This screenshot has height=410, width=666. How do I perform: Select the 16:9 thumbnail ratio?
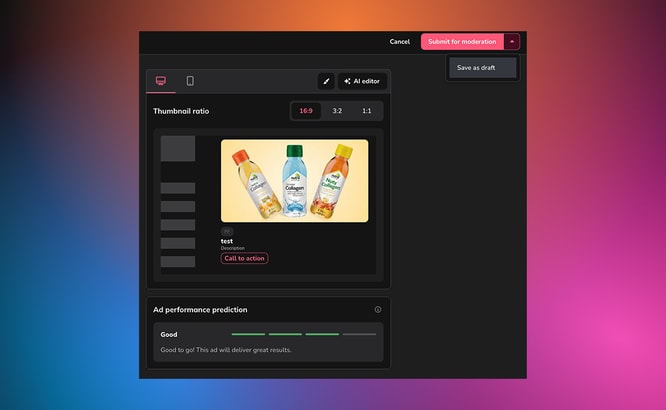tap(306, 111)
